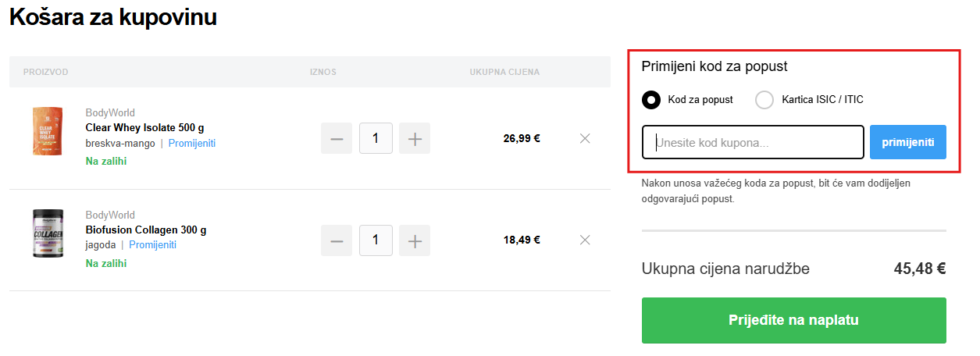The image size is (980, 356).
Task: Click quantity field for Clear Whey Isolate
Action: click(x=376, y=139)
